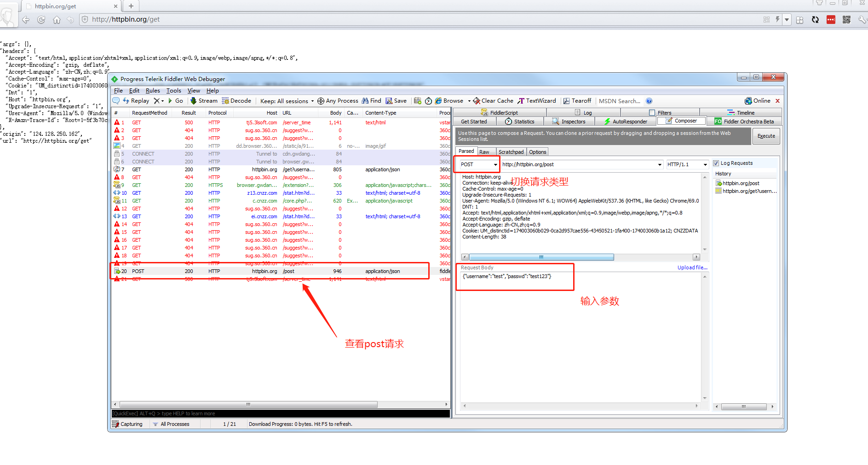Click Clear Cache in the toolbar
This screenshot has height=465, width=868.
493,101
